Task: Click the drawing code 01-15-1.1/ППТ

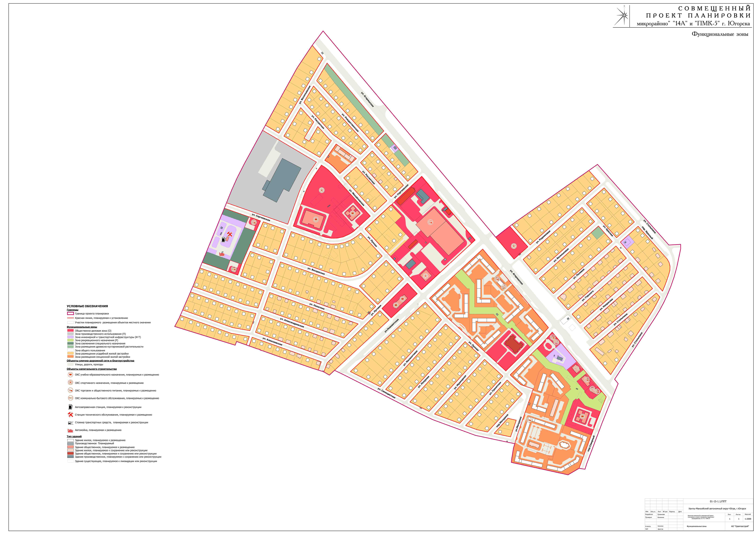Action: [718, 501]
